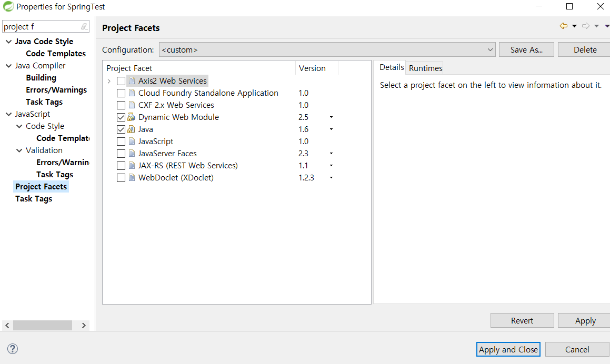Click the sidebar scroll right arrow
Screen dimensions: 610x364
[x=84, y=325]
